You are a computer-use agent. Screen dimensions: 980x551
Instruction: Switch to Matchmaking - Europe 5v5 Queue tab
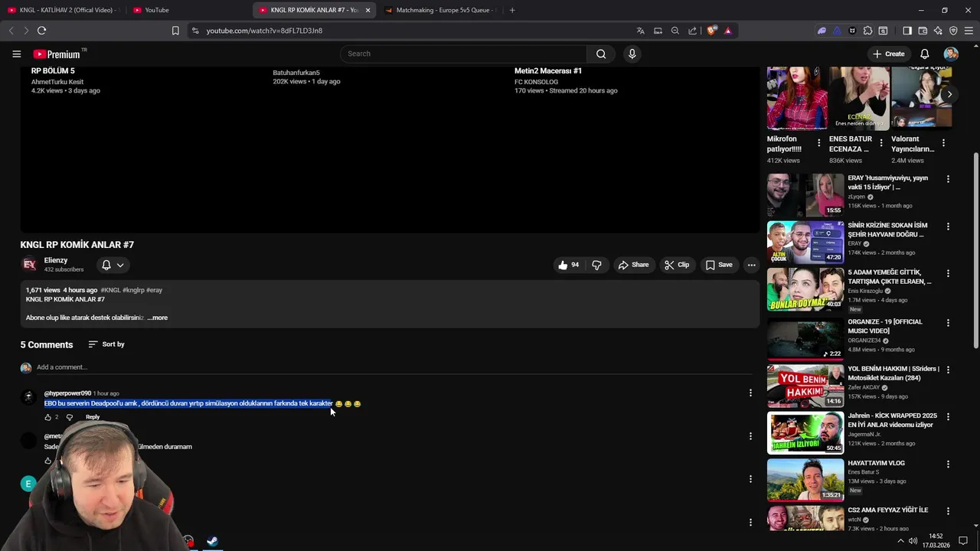[440, 10]
